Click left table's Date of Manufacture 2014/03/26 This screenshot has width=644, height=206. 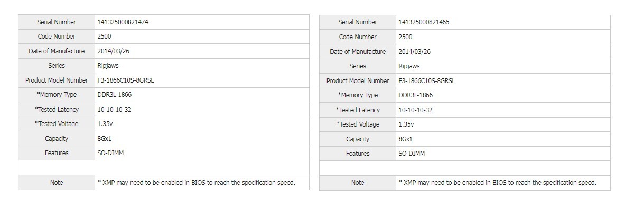(x=114, y=51)
